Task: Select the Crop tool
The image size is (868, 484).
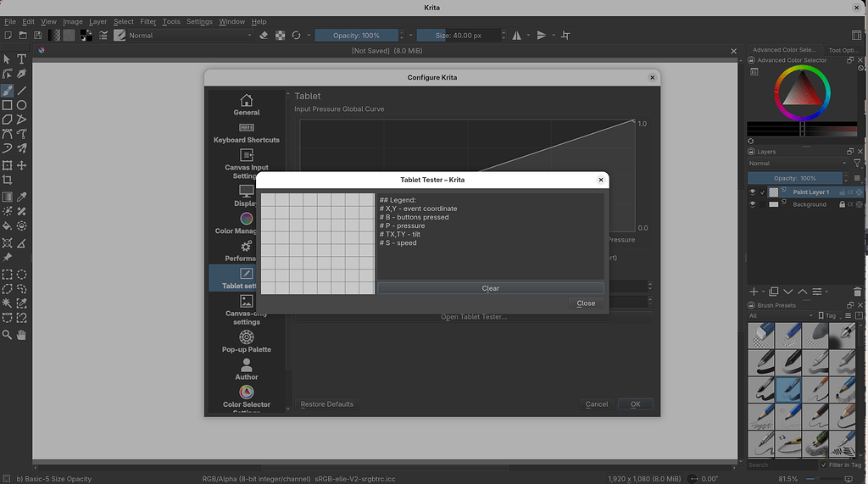Action: pos(7,180)
